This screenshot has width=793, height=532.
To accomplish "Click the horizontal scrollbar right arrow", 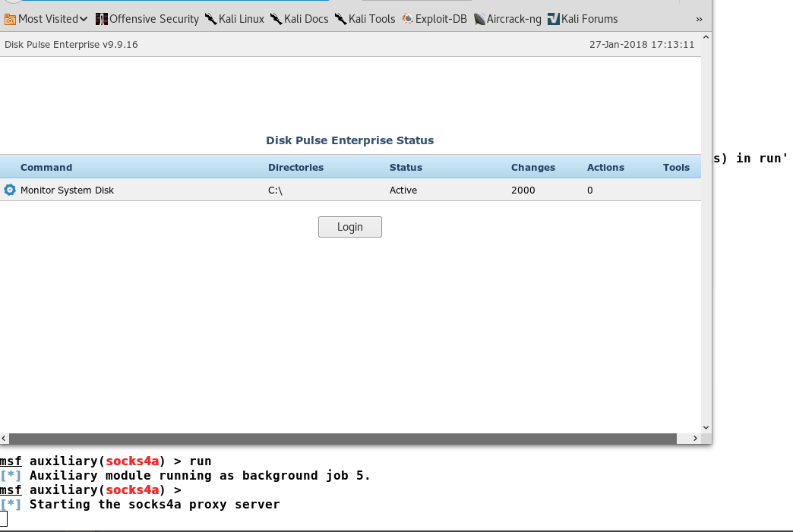I will [x=695, y=439].
